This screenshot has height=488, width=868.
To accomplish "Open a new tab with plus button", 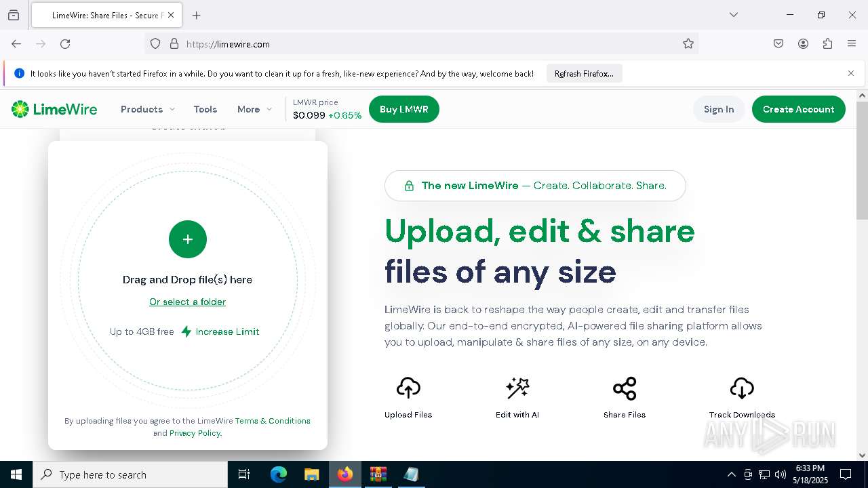I will coord(197,15).
